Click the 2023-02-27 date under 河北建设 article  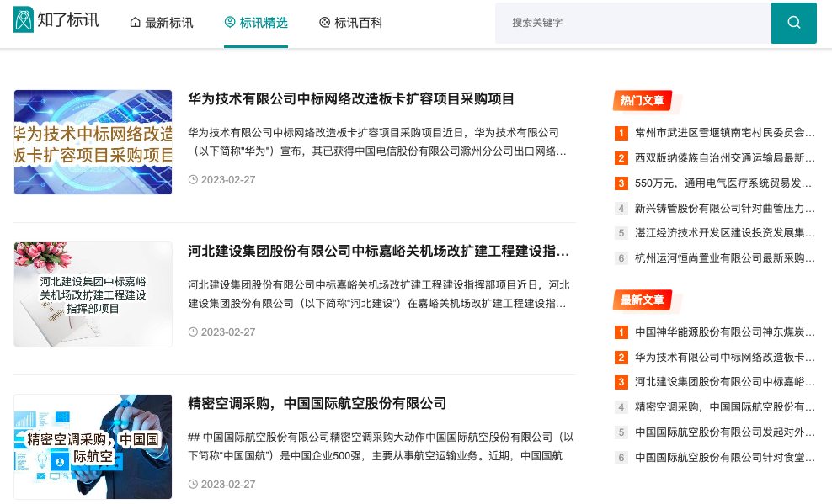pyautogui.click(x=221, y=332)
